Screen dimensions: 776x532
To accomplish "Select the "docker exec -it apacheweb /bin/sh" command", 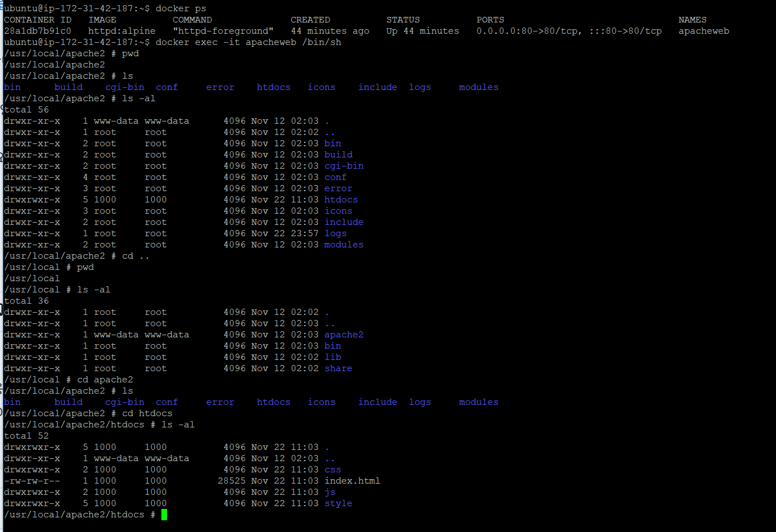I will click(x=249, y=42).
